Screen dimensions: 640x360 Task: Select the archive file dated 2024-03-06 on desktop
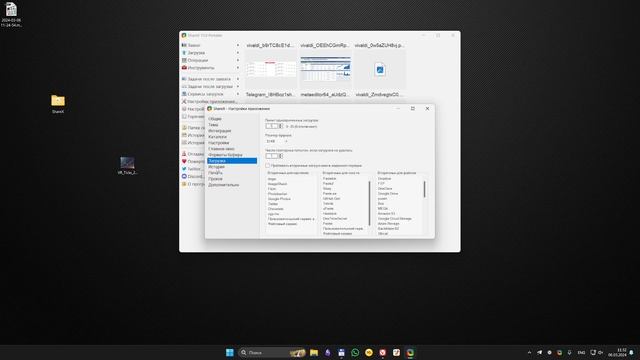11,14
